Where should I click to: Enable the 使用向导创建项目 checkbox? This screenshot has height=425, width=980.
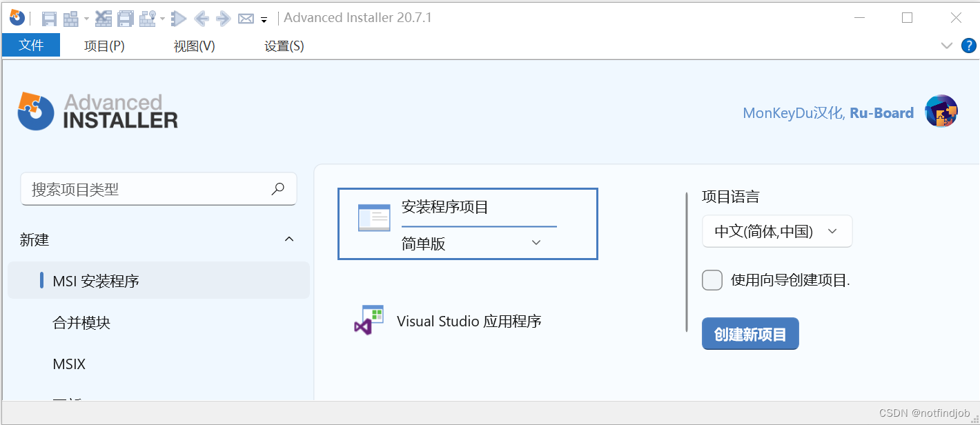click(712, 280)
